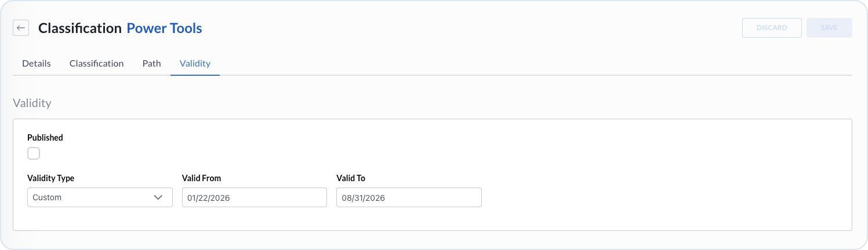Enable the Published checkbox
This screenshot has width=868, height=250.
tap(34, 153)
